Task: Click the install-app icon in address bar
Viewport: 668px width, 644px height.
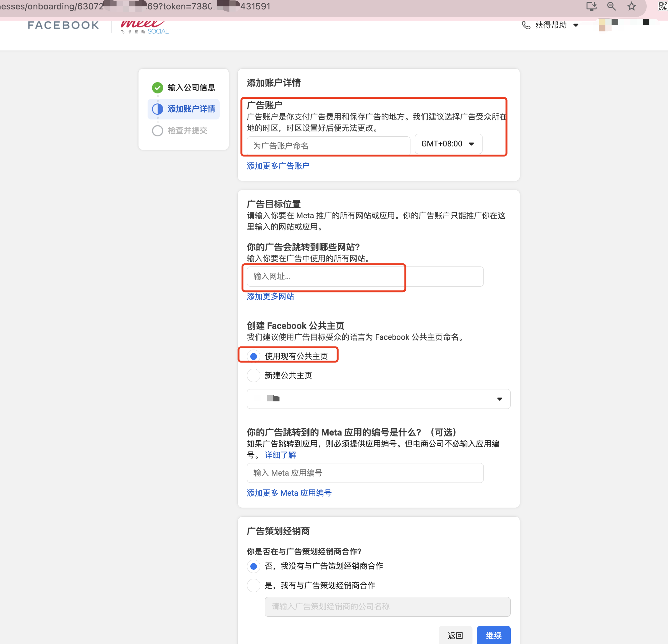Action: pyautogui.click(x=591, y=7)
